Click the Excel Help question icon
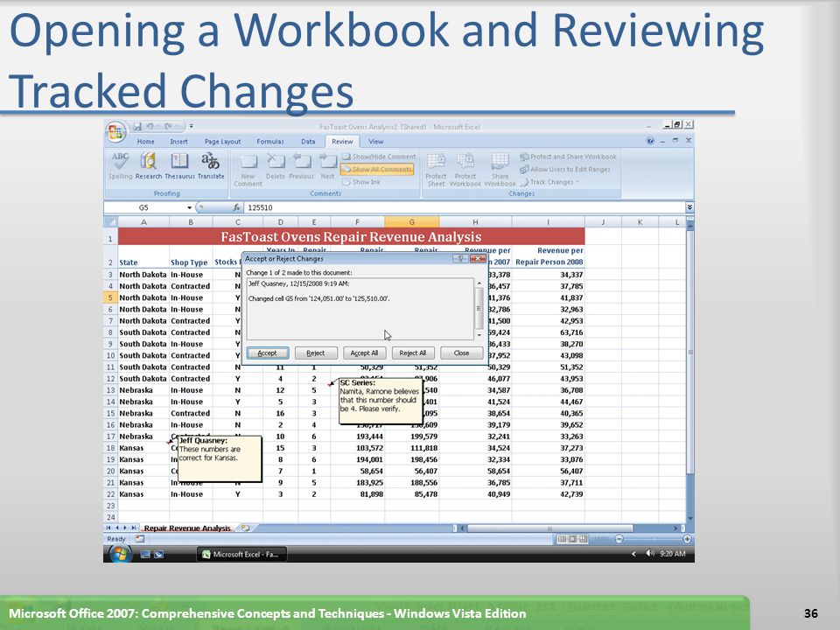The width and height of the screenshot is (840, 630). pos(650,141)
